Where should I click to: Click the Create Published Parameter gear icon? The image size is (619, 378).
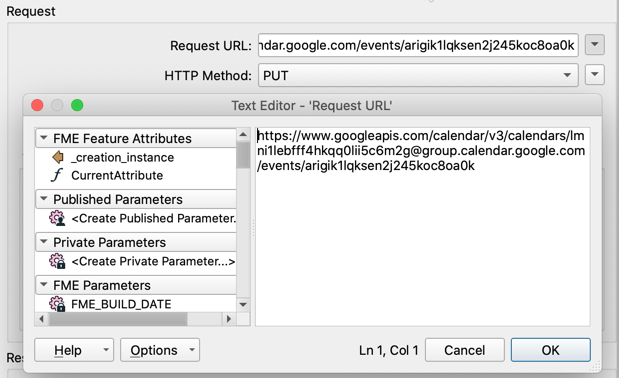57,218
